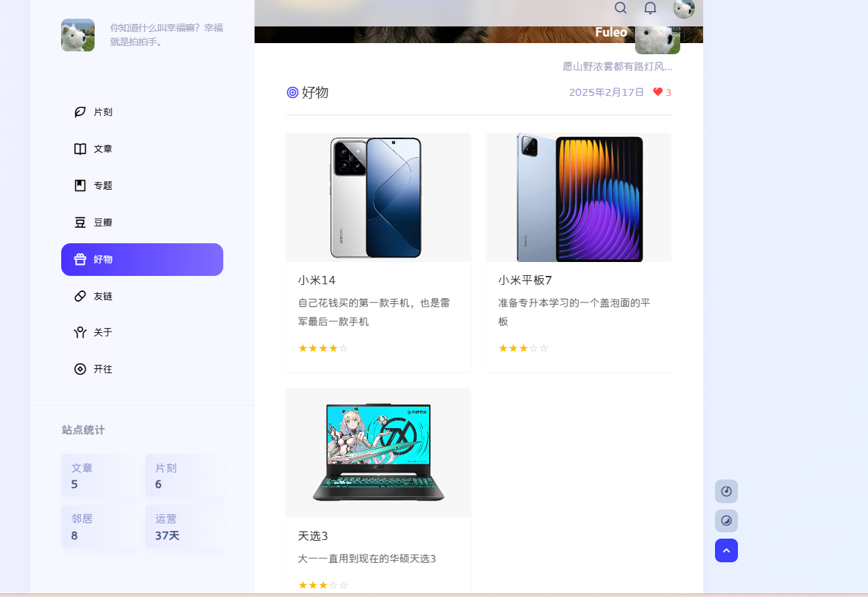Open the 关于 about page
This screenshot has height=597, width=868.
pos(142,332)
